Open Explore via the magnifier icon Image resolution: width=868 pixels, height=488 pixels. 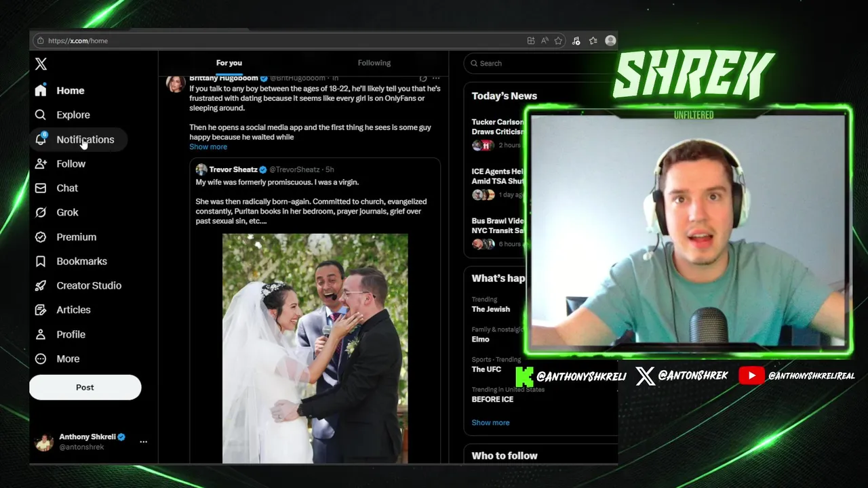click(41, 115)
